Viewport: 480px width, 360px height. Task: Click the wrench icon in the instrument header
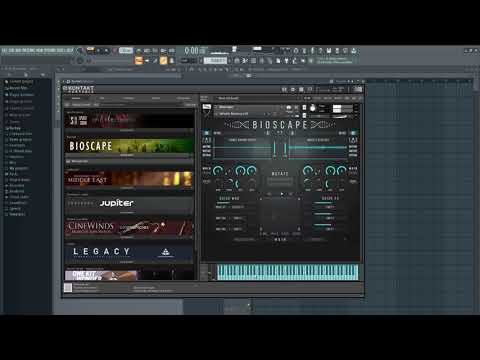(207, 113)
